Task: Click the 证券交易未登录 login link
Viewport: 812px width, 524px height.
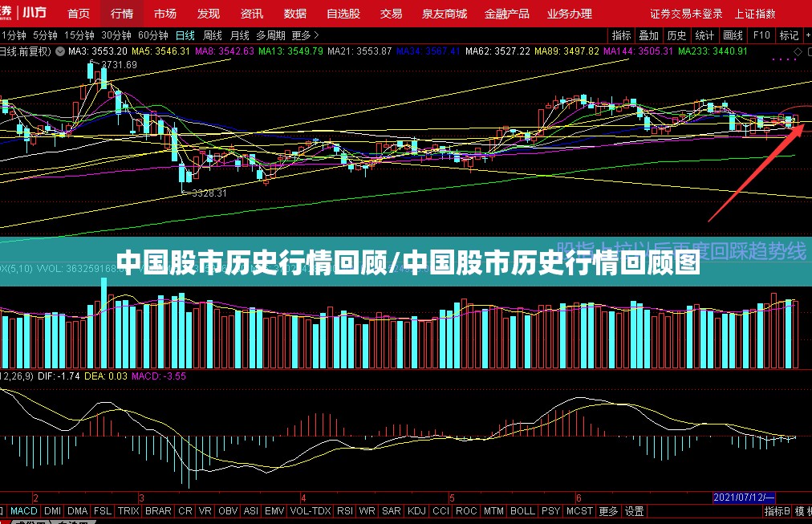Action: (x=686, y=14)
